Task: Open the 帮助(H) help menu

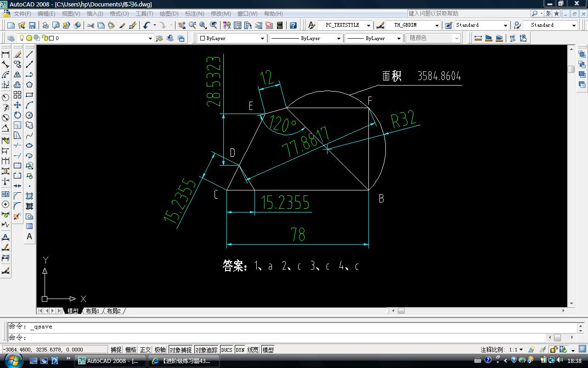Action: tap(274, 14)
